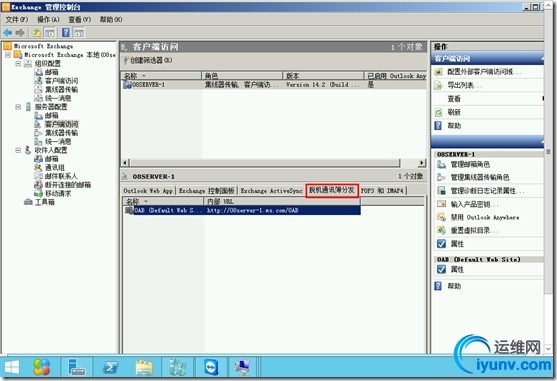Select 邮箱 under 服务器配置
This screenshot has height=381, width=557.
coord(52,115)
